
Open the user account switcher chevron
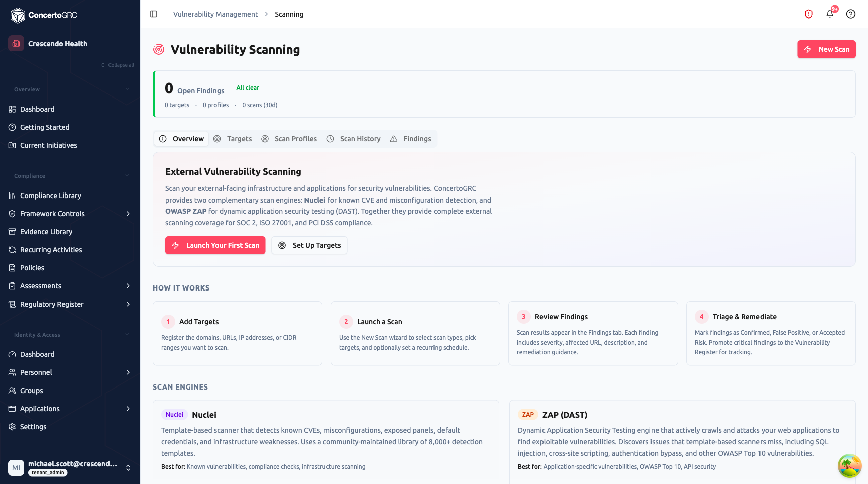click(x=128, y=468)
